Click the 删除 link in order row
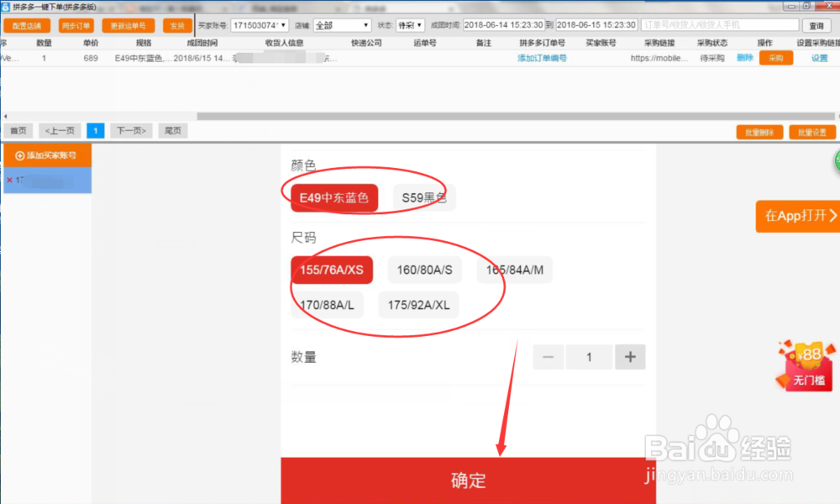 tap(744, 58)
